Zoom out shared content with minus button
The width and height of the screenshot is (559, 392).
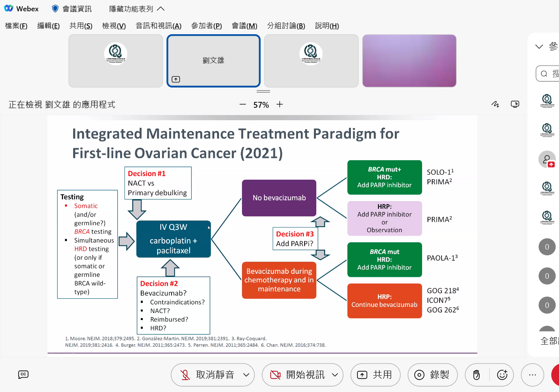243,104
